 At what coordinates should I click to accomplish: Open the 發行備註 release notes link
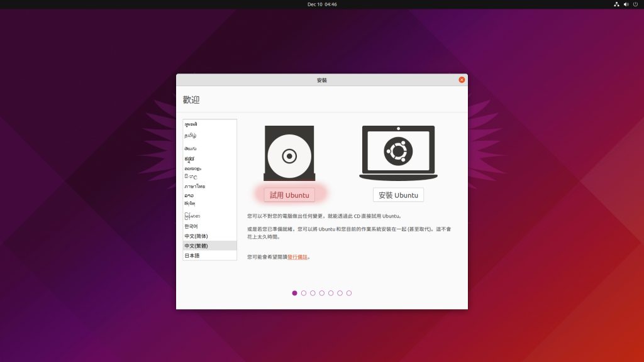(x=297, y=257)
